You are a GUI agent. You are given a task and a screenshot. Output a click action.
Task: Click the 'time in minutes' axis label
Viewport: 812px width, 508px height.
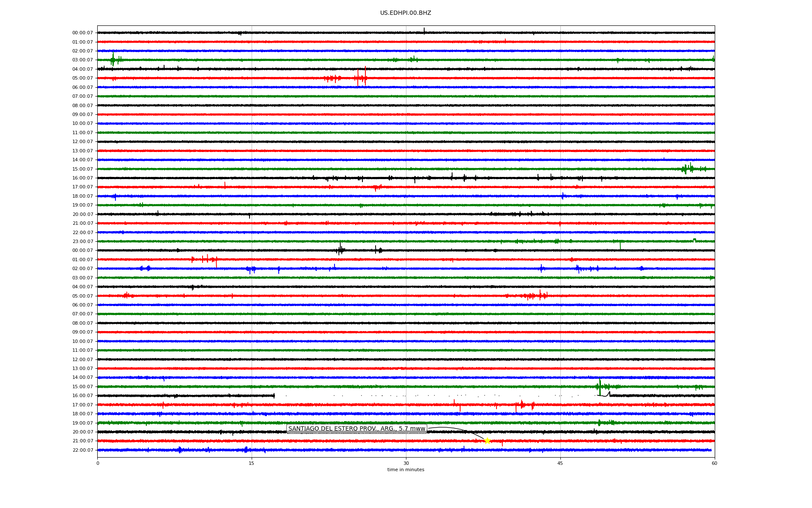coord(406,469)
